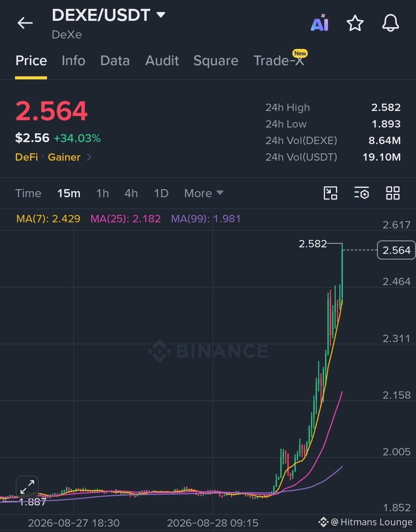The image size is (416, 532).
Task: Open price alert bell icon
Action: pos(390,23)
